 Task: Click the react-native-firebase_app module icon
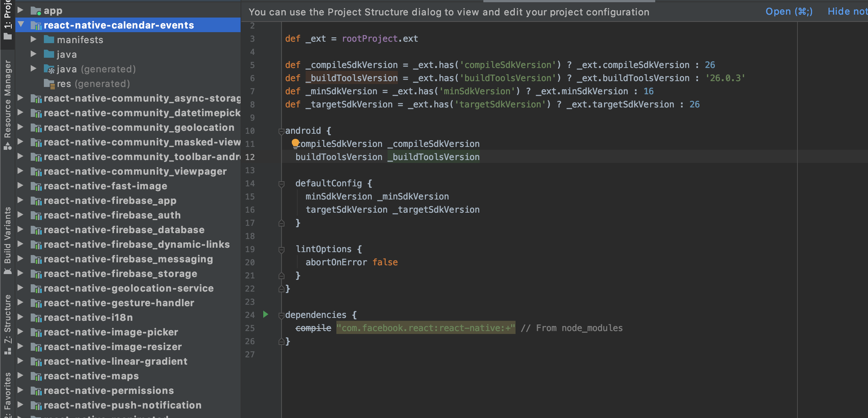click(x=37, y=201)
